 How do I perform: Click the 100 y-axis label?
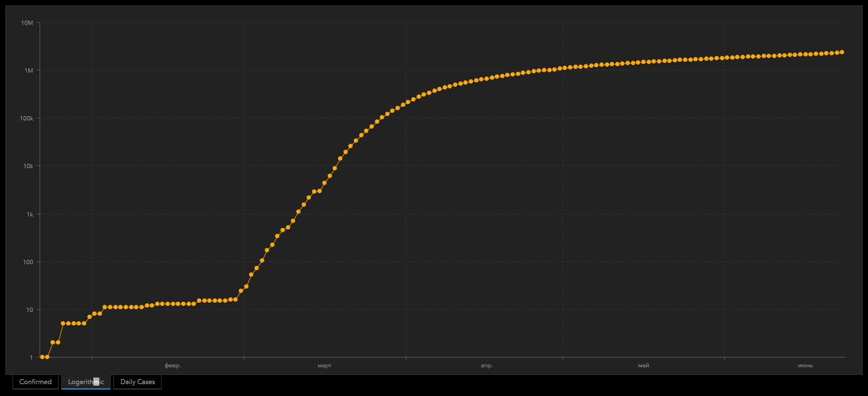pyautogui.click(x=28, y=262)
